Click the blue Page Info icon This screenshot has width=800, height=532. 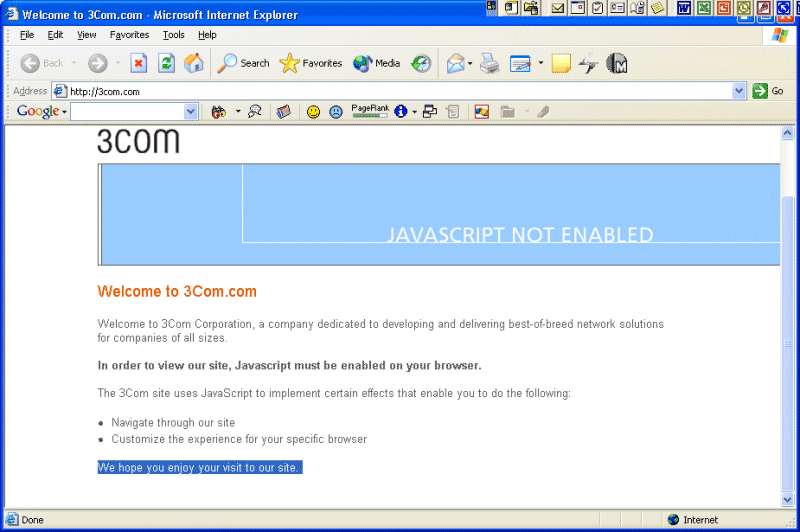(401, 111)
